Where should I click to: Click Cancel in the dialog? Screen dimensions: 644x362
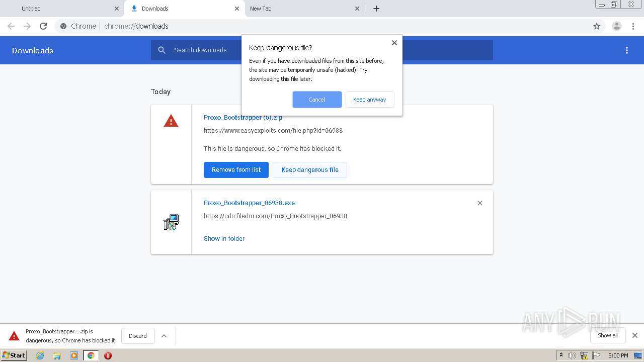(317, 100)
